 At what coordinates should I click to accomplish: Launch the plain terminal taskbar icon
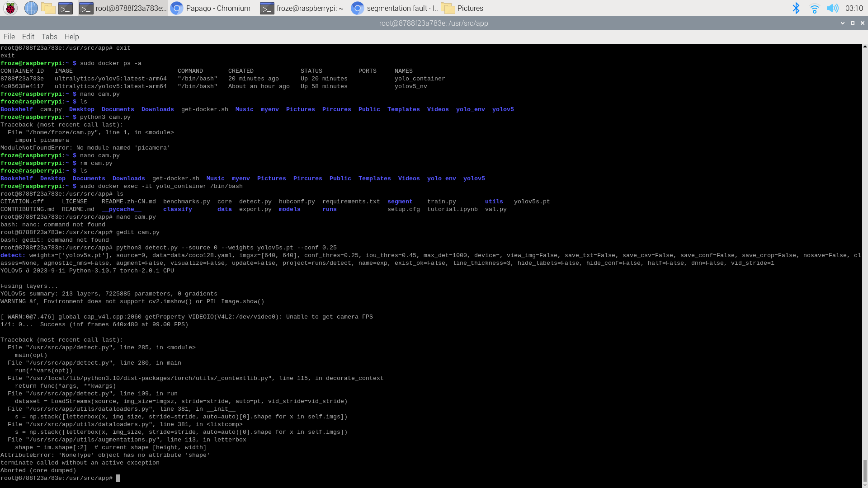(x=66, y=8)
